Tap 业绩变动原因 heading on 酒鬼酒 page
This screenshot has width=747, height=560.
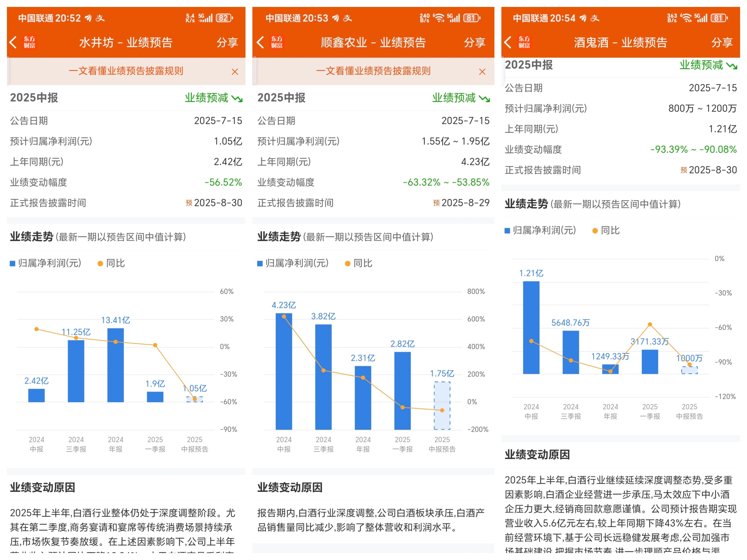[537, 455]
